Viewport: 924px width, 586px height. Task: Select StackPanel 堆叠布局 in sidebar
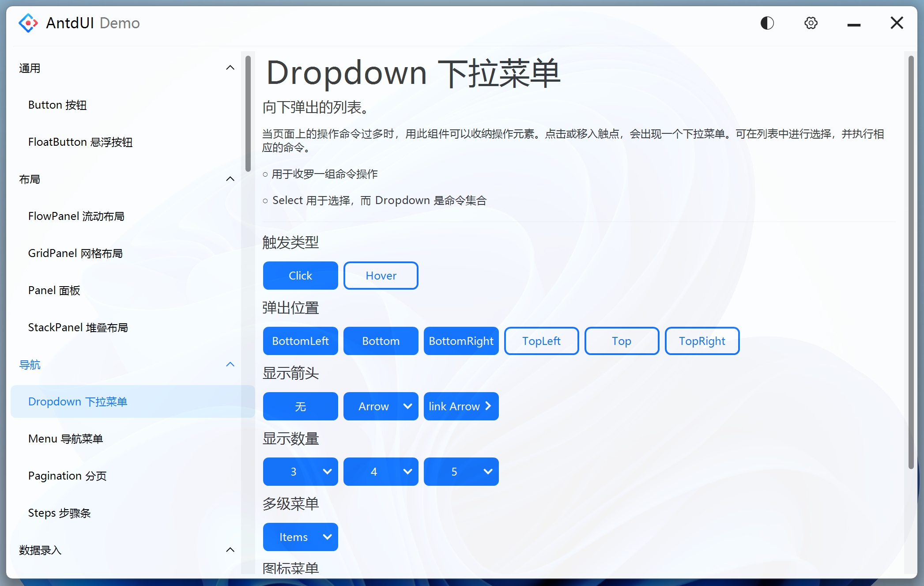[78, 327]
